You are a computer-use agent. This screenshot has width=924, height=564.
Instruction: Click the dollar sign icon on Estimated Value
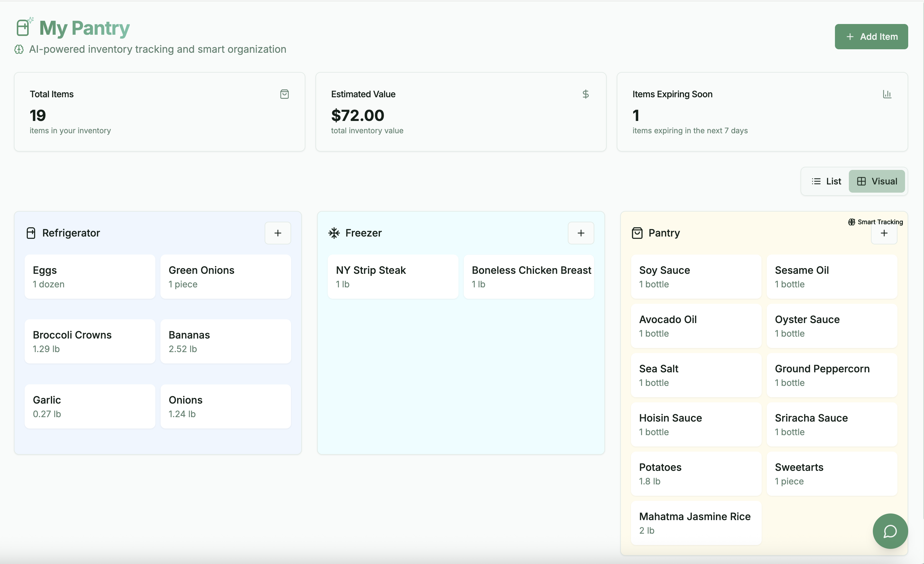point(585,94)
